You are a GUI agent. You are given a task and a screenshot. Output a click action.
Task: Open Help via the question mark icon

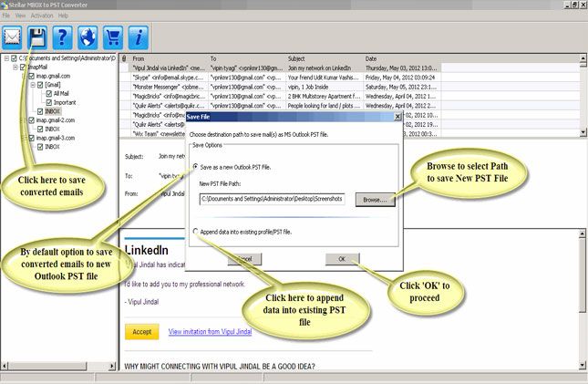[62, 37]
